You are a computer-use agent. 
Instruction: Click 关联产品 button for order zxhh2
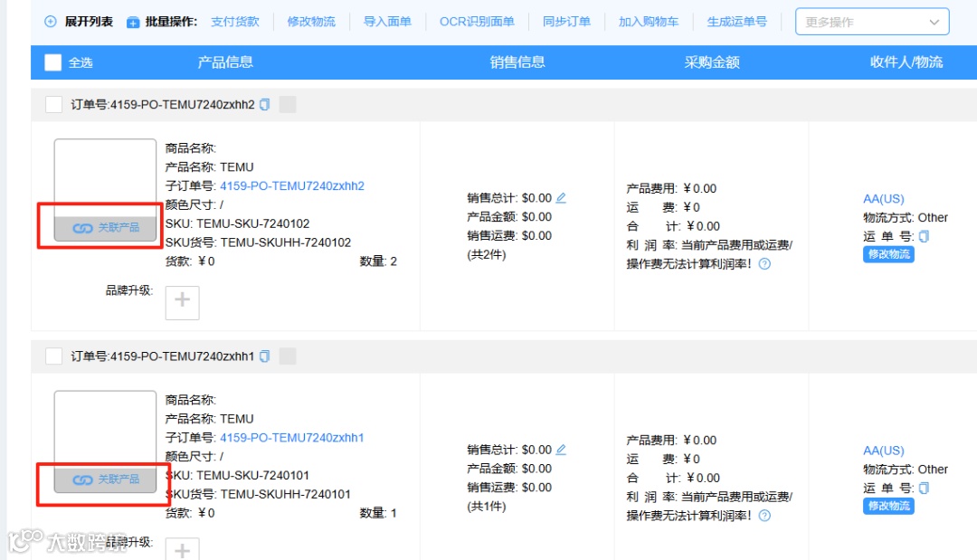tap(105, 228)
